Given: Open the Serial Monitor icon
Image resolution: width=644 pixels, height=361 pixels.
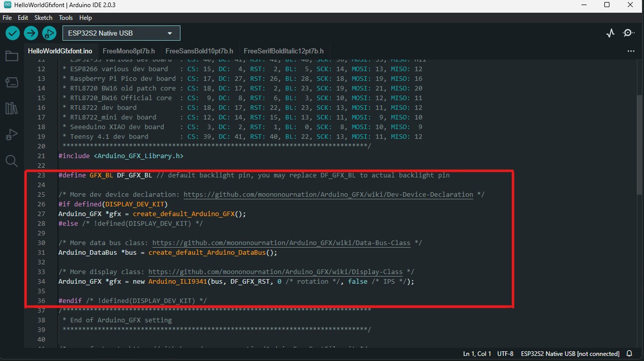Looking at the screenshot, I should pos(629,34).
